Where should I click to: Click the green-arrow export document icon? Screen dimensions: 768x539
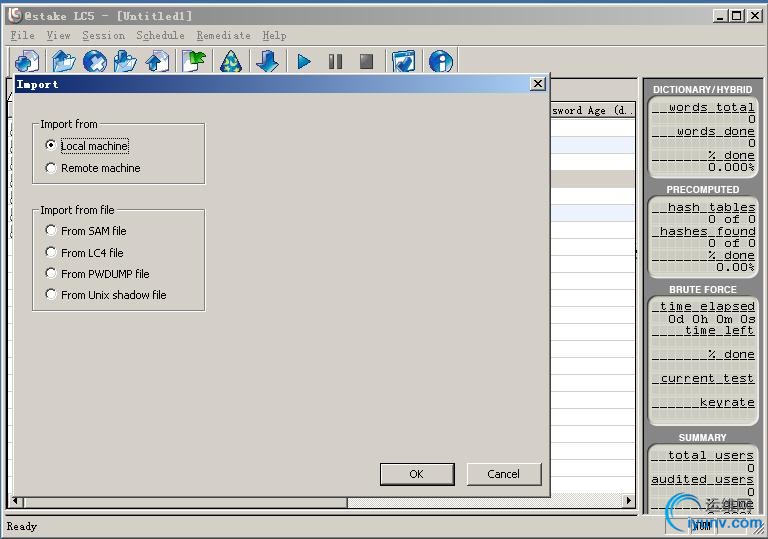[194, 62]
